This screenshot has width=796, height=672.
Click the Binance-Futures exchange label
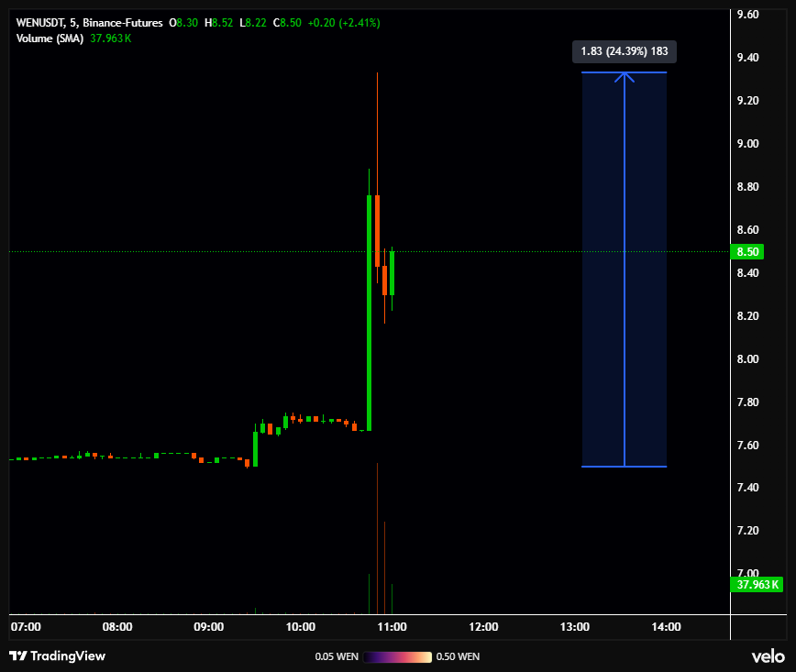coord(123,23)
